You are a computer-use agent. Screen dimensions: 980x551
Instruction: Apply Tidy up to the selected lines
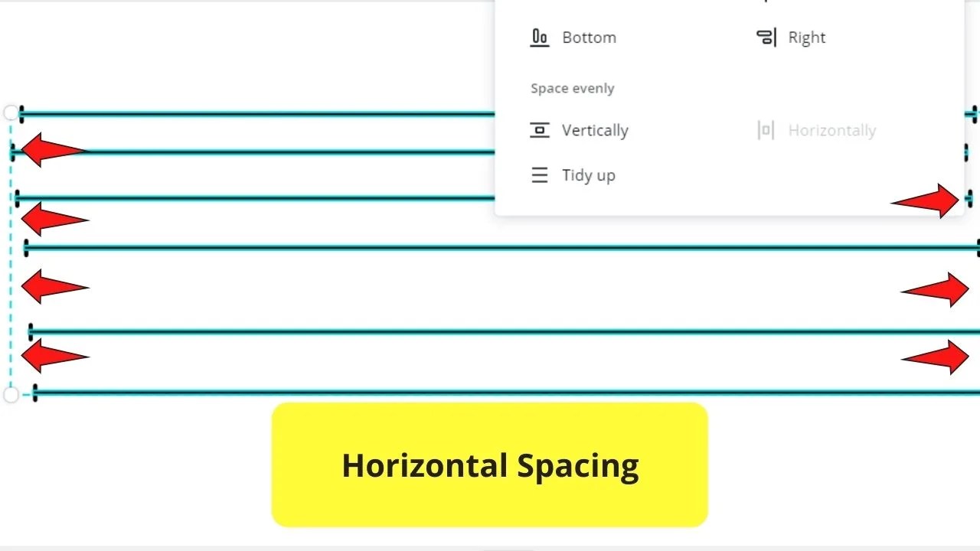589,174
